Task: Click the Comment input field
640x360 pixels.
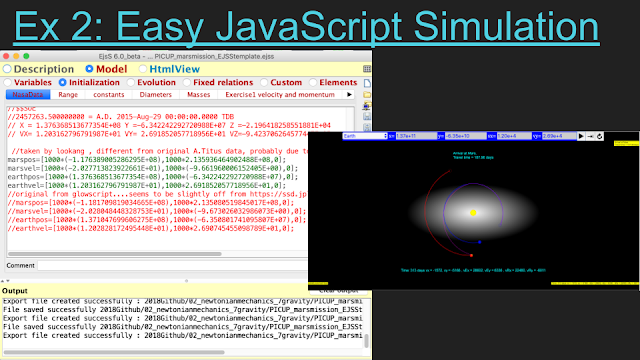Action: tap(172, 266)
